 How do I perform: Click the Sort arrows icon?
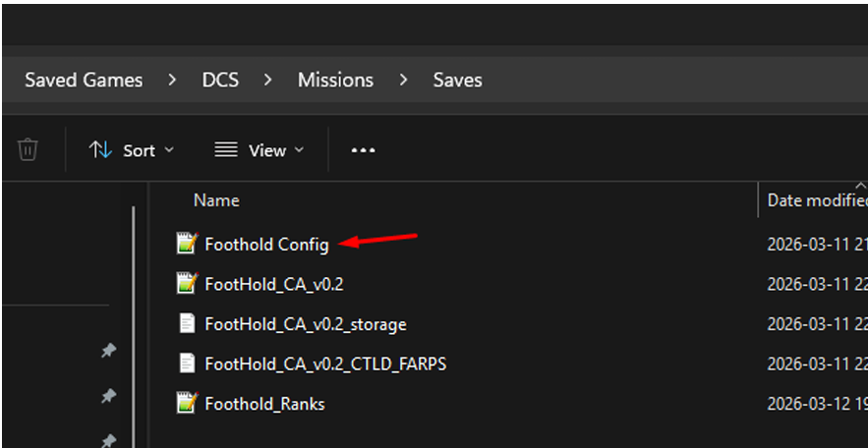(100, 150)
